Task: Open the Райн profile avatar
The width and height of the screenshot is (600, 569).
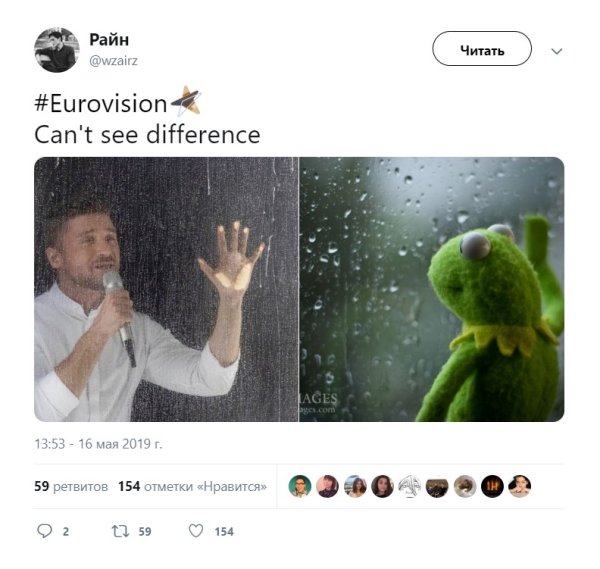Action: coord(57,50)
